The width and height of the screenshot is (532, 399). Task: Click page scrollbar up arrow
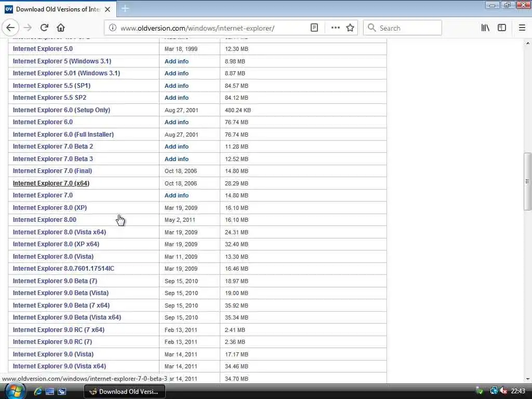528,43
